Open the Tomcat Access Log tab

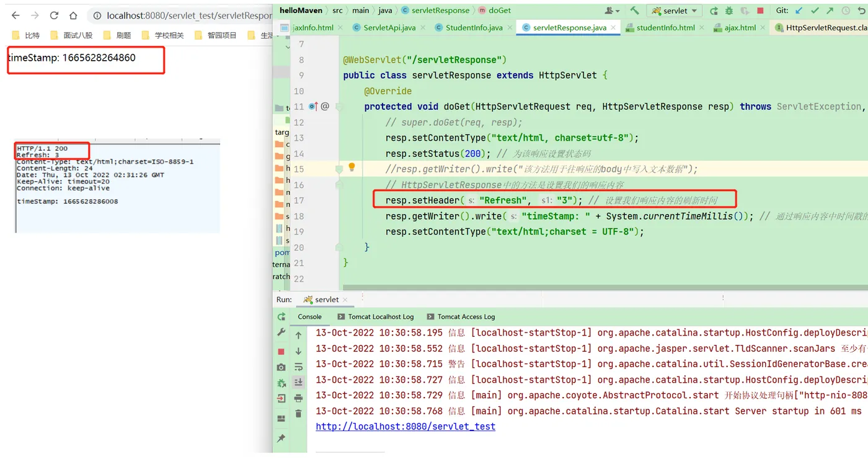[460, 316]
